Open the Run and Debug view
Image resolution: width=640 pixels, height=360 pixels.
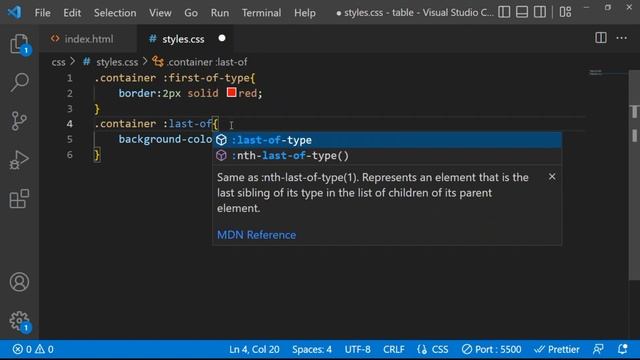pos(19,160)
